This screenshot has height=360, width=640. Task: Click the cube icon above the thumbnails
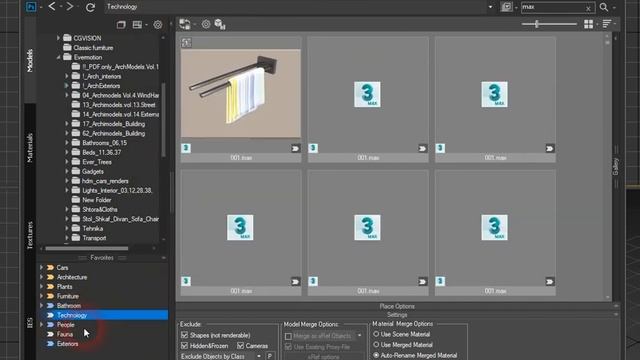(220, 24)
